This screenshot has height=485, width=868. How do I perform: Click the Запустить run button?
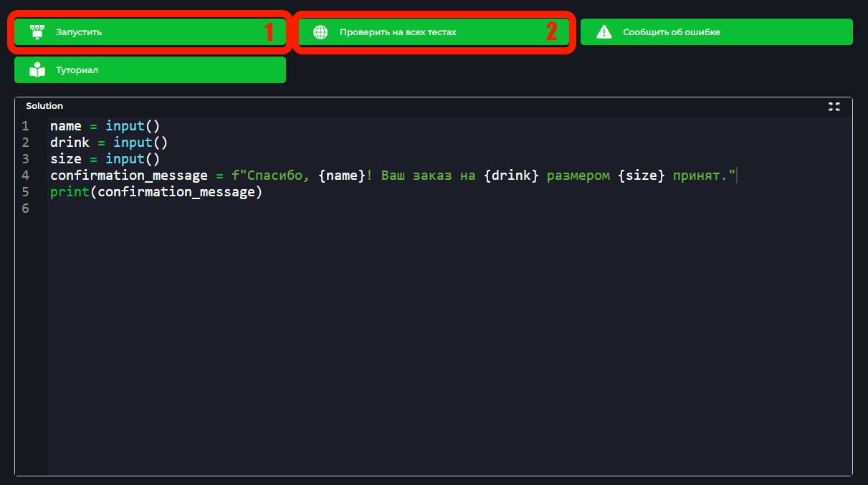point(150,32)
